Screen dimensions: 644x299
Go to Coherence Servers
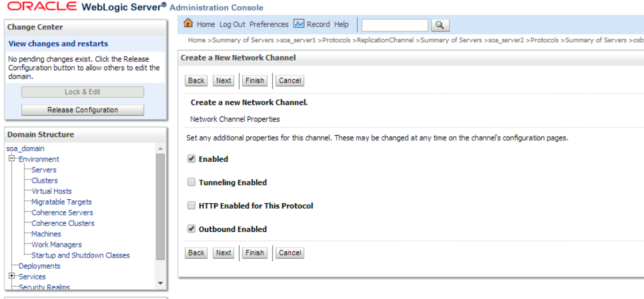[x=62, y=213]
